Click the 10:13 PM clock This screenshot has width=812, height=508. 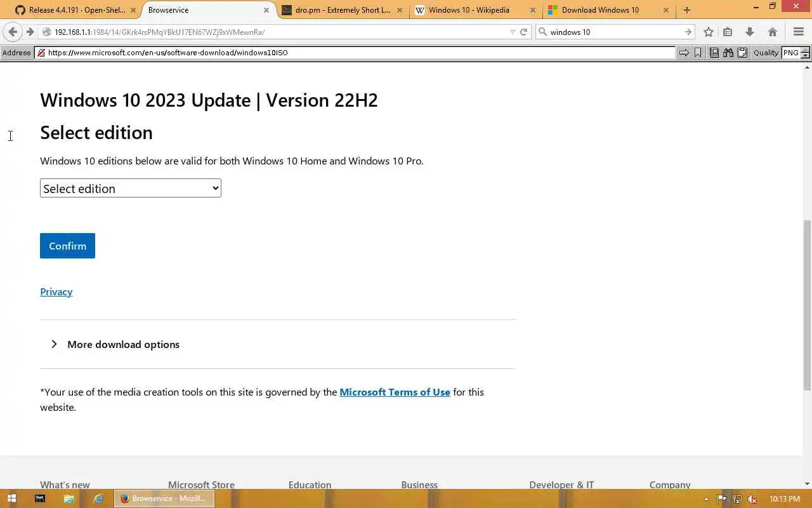point(785,499)
